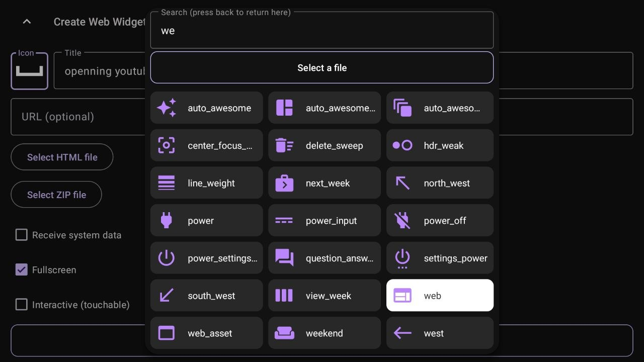
Task: Uncheck the Fullscreen checkbox
Action: pyautogui.click(x=22, y=270)
